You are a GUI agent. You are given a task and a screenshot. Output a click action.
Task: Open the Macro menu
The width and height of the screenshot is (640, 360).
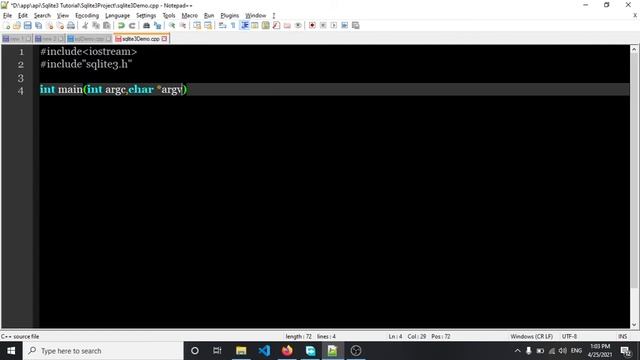tap(189, 16)
